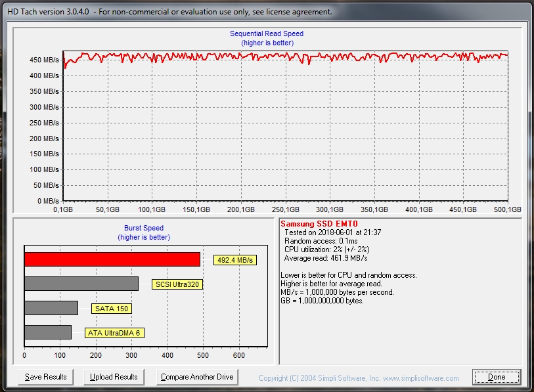Click the 450 MB/s axis label
The width and height of the screenshot is (534, 392).
(44, 60)
